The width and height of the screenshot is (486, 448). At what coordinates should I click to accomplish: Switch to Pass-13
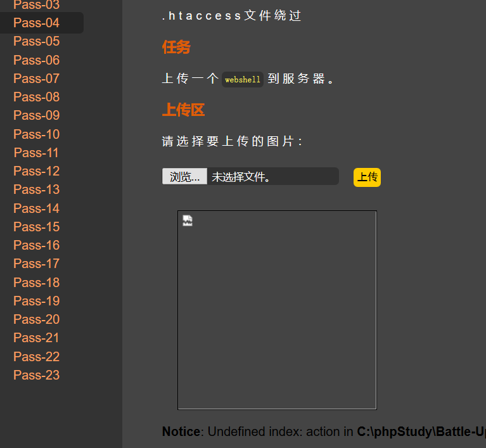pyautogui.click(x=36, y=189)
